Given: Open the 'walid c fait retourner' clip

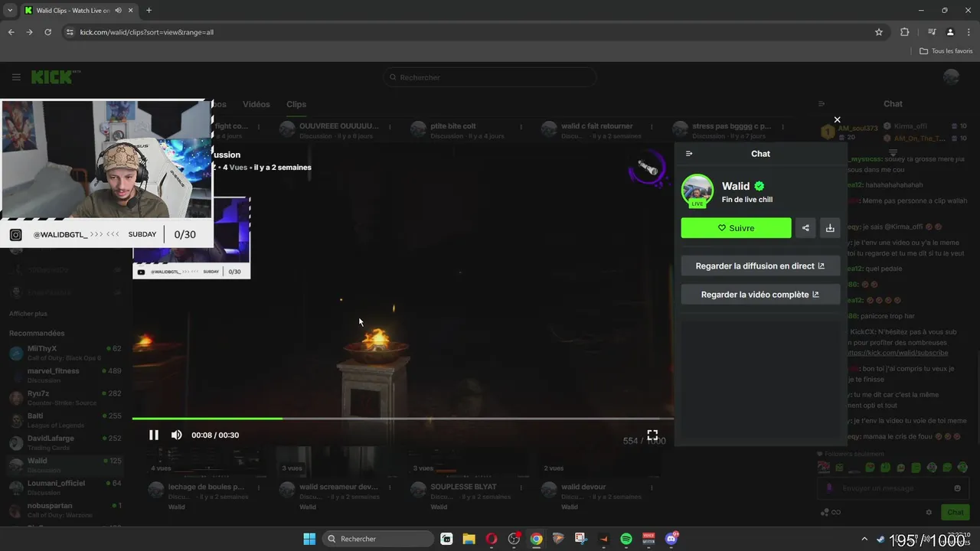Looking at the screenshot, I should click(x=597, y=126).
